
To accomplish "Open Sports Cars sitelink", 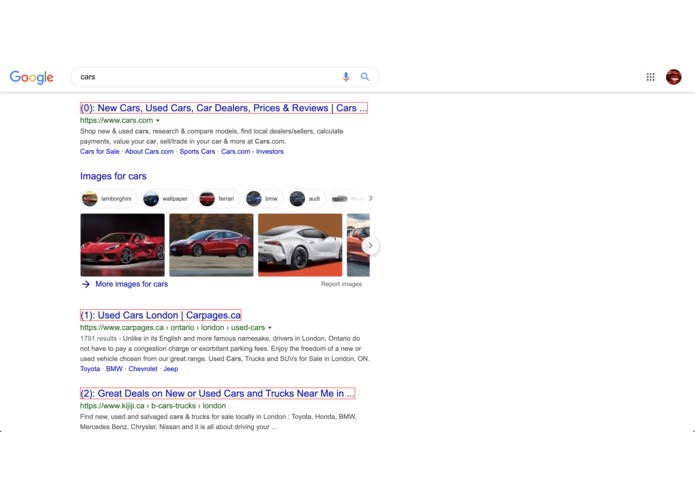I will 197,152.
